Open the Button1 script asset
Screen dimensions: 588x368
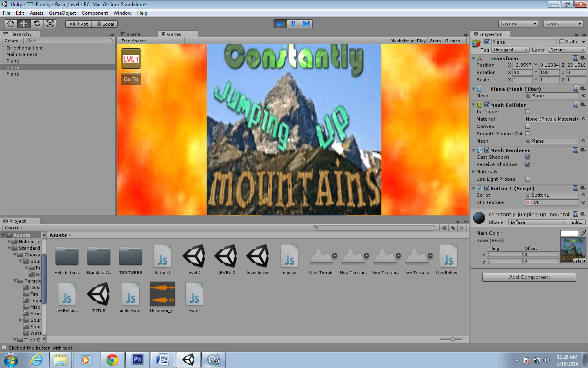[163, 259]
